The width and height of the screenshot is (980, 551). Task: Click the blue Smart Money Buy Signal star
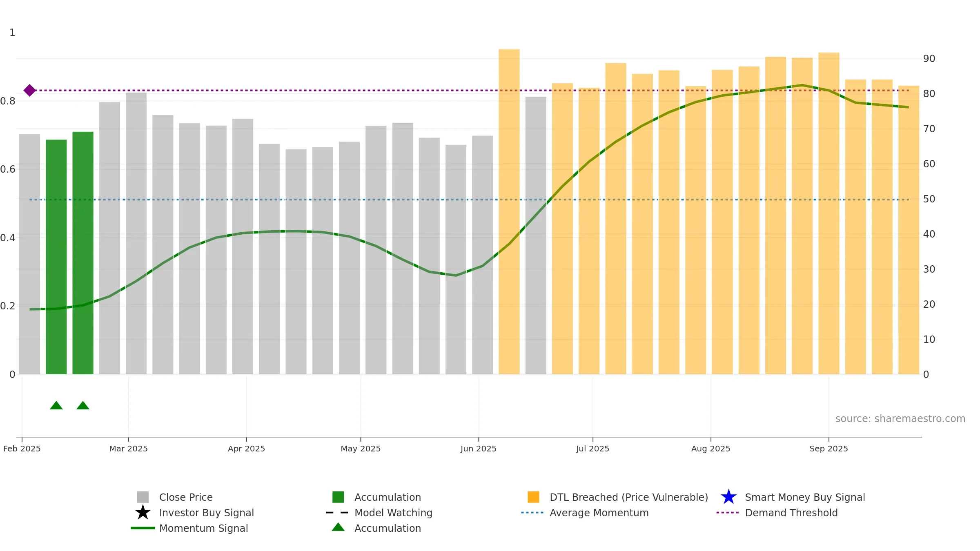(x=728, y=497)
